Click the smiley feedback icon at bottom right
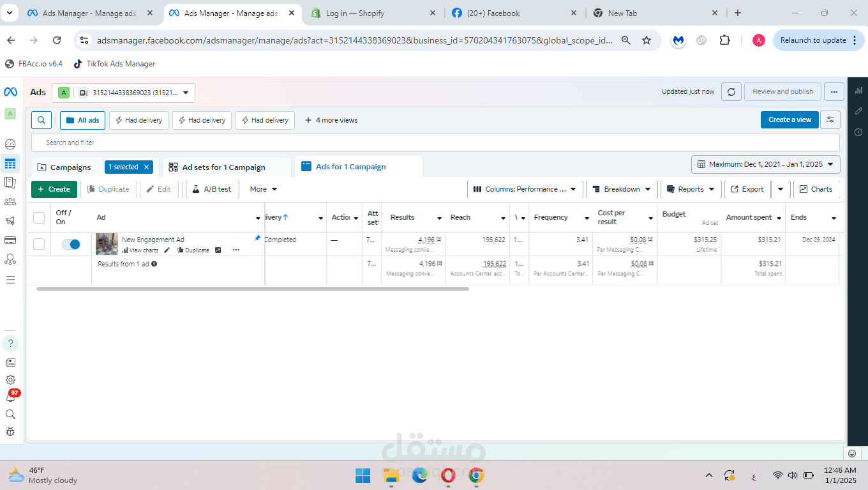Screen dimensions: 868x490 coord(852,454)
